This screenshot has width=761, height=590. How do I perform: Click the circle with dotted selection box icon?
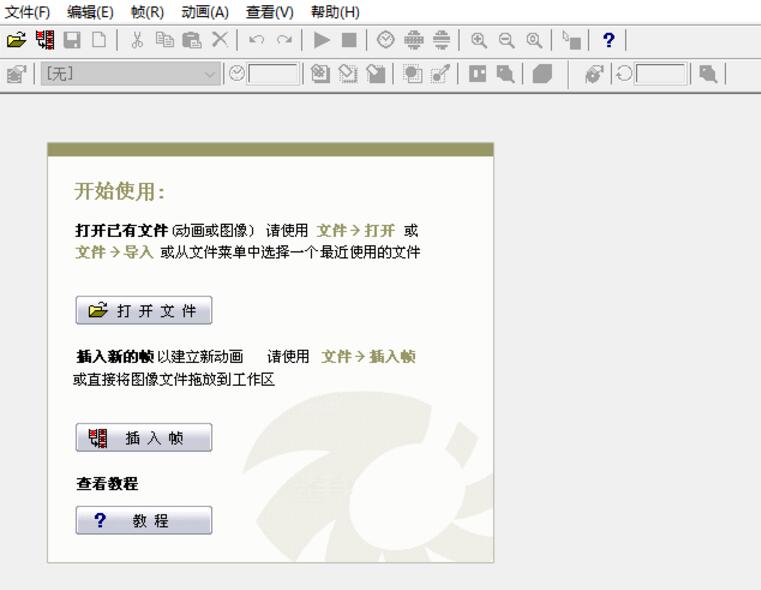(413, 74)
